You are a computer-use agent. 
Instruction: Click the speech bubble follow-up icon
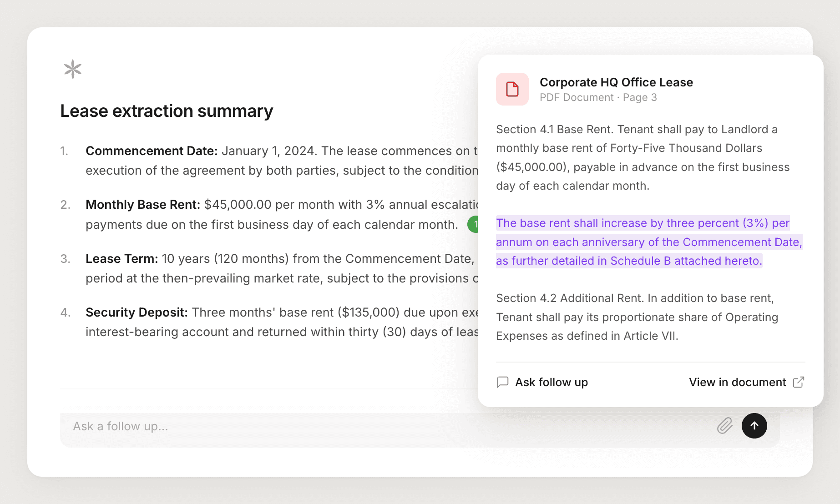pyautogui.click(x=503, y=382)
